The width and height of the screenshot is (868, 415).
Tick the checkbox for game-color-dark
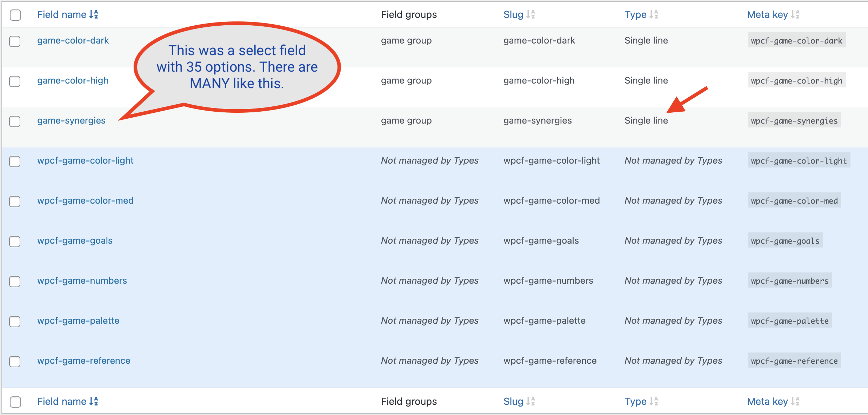pyautogui.click(x=15, y=41)
